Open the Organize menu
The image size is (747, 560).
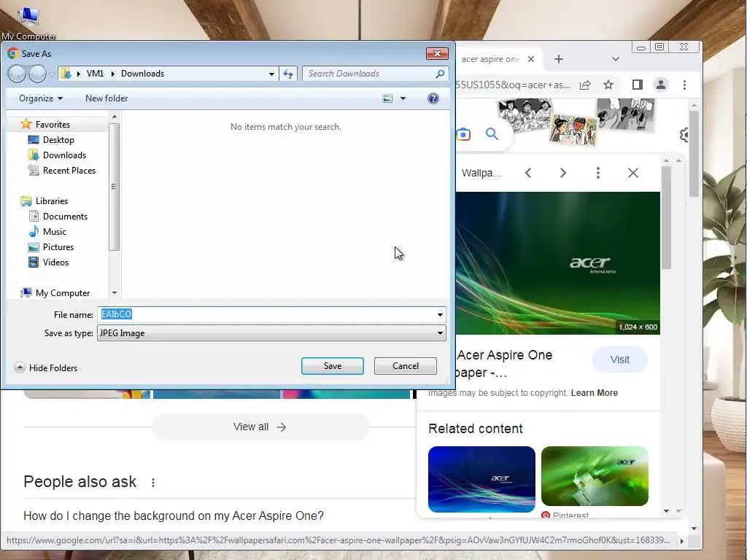(x=41, y=98)
